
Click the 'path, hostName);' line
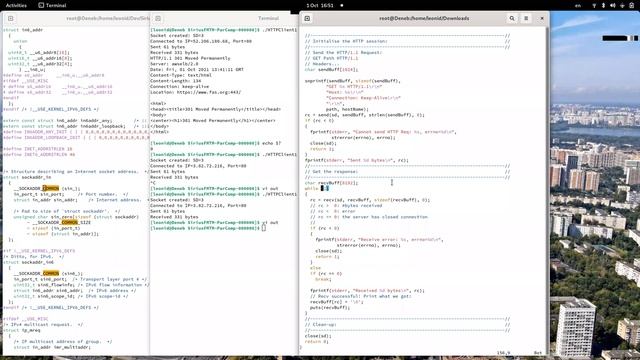point(347,109)
